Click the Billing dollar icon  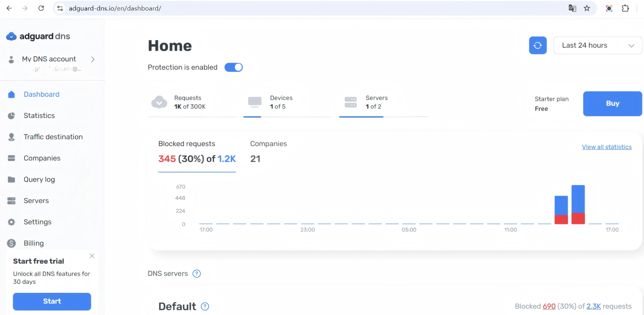[11, 243]
